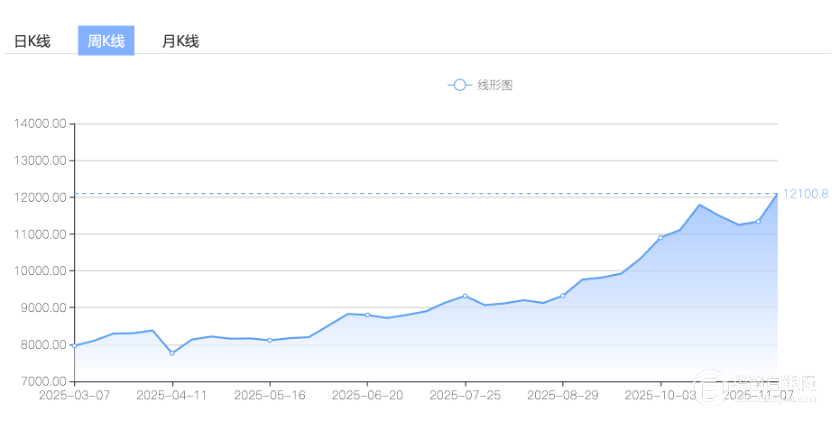Screen dimensions: 832x422
Task: Click data point marker above 2025-06-20
Action: click(367, 315)
